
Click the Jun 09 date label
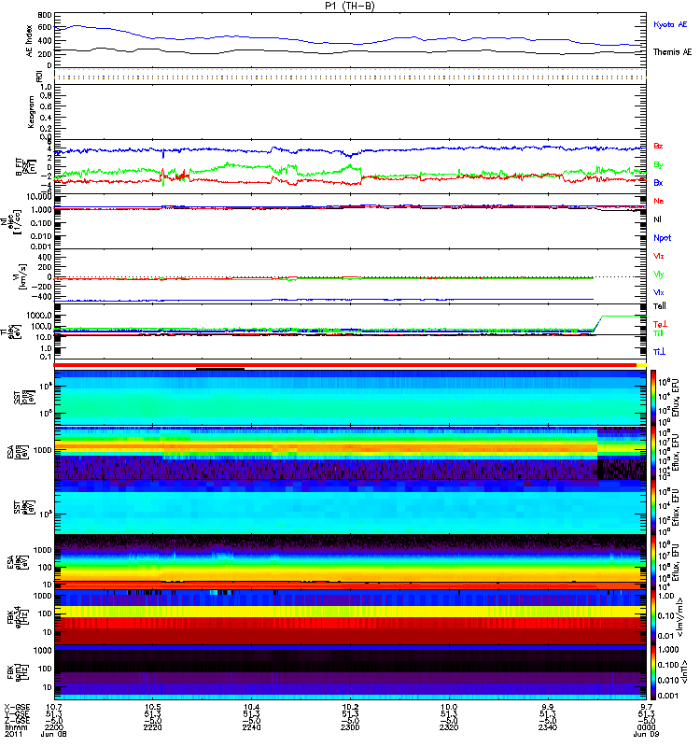[x=646, y=734]
